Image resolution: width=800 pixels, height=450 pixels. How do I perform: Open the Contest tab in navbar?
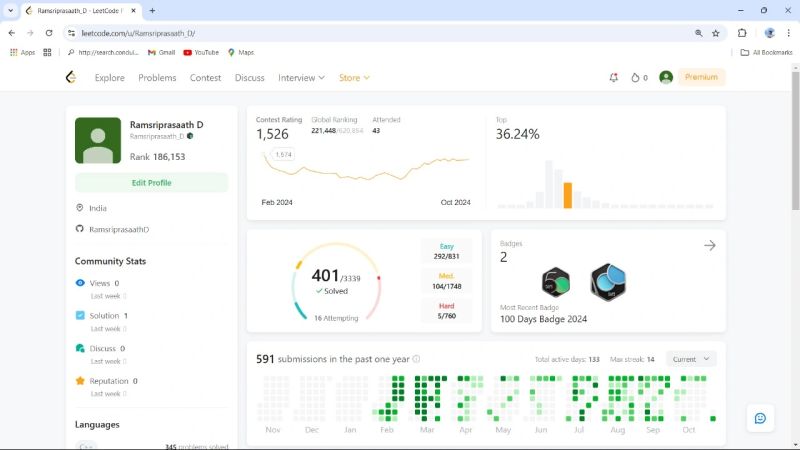coord(205,78)
